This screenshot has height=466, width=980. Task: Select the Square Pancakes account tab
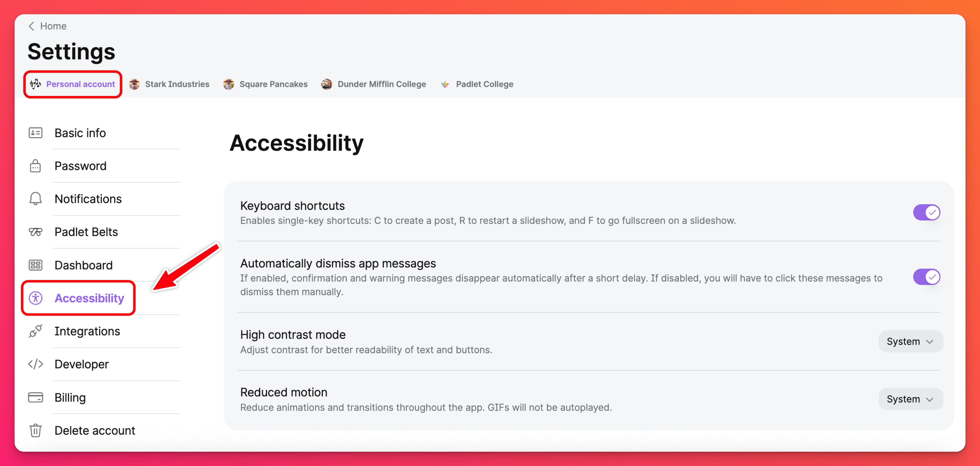pyautogui.click(x=265, y=84)
